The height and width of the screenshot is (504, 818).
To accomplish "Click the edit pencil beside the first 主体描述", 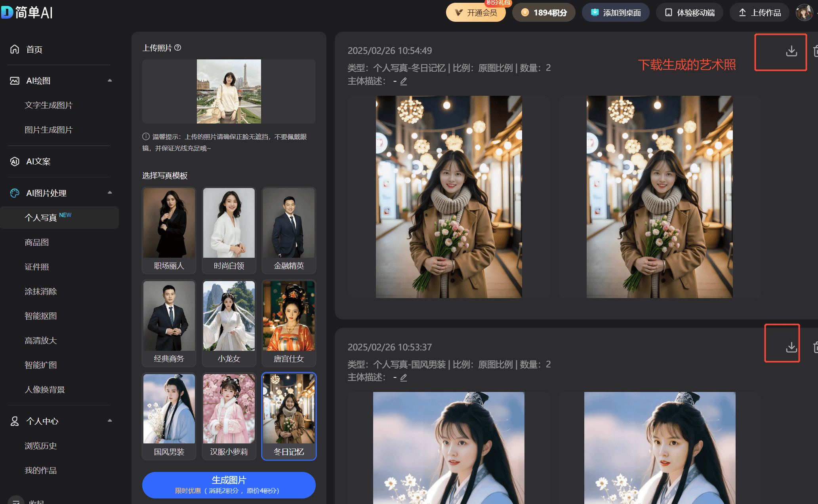I will (x=404, y=82).
